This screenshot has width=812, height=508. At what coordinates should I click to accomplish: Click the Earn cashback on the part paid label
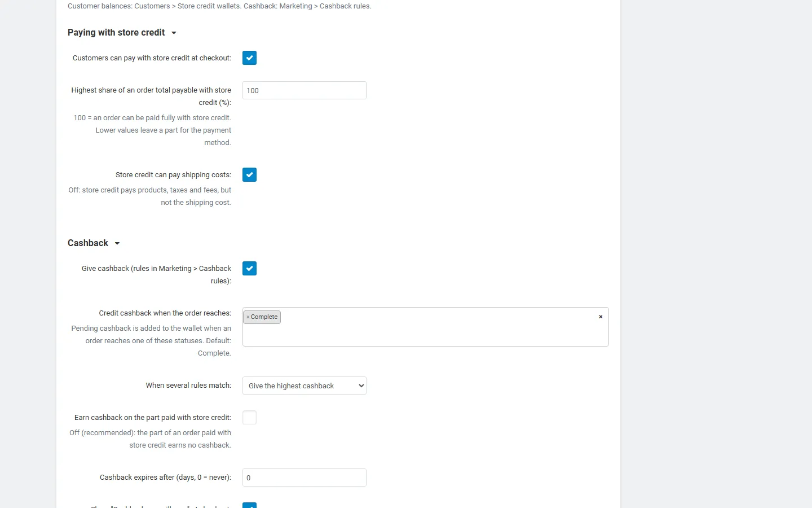(x=153, y=418)
